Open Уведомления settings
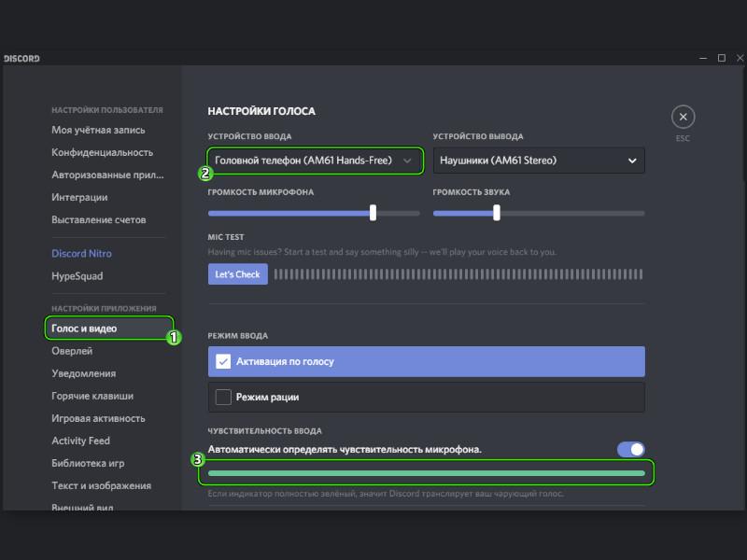Screen dimensions: 747x560 pos(84,373)
